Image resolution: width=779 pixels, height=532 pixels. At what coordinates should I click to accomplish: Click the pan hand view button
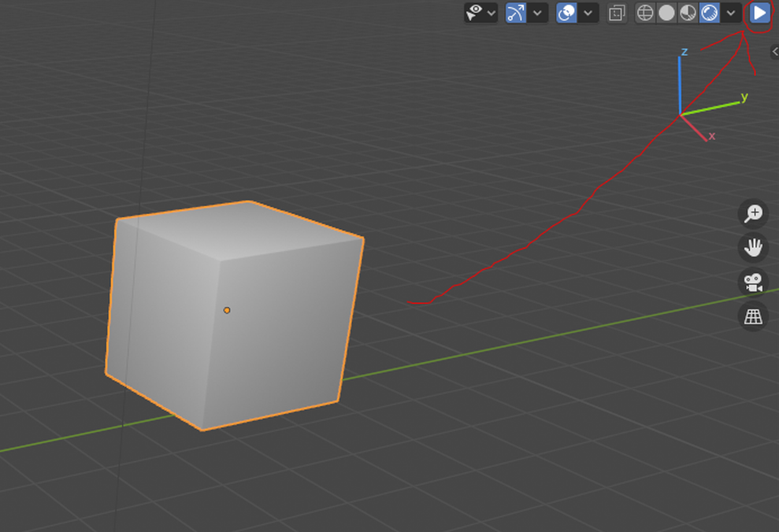point(753,248)
